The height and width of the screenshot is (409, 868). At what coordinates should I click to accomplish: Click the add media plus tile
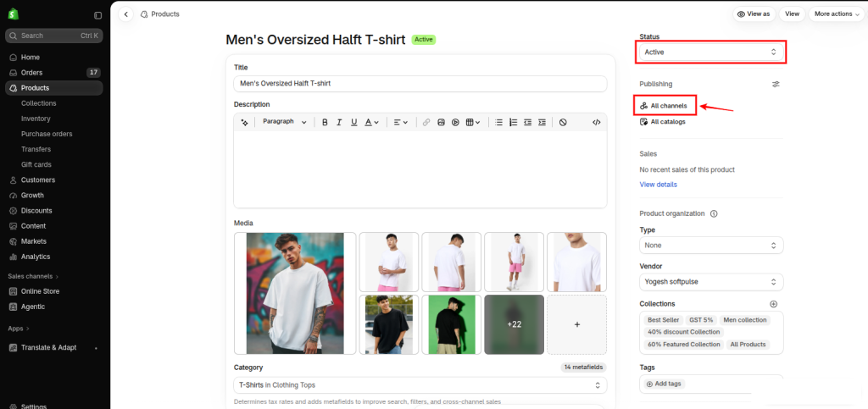pos(576,324)
